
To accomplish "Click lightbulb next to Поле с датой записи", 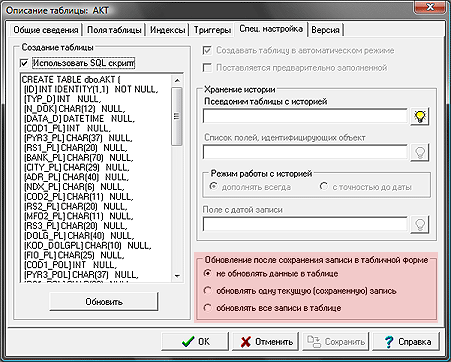I will (x=420, y=224).
